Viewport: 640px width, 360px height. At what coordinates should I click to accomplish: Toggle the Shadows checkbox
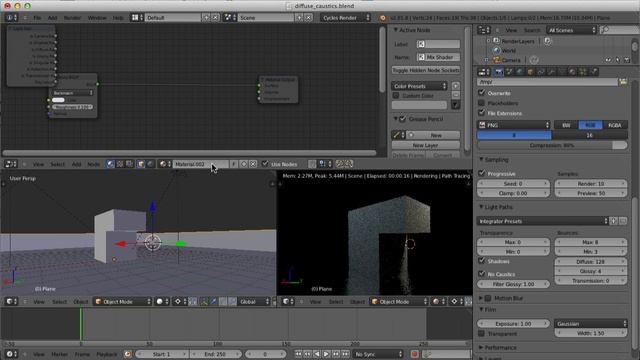[x=482, y=260]
